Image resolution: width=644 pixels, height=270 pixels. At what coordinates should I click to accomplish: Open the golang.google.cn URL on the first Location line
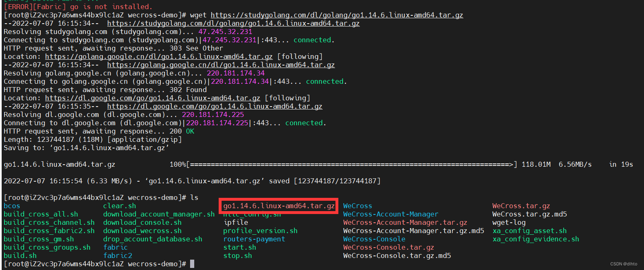(159, 57)
